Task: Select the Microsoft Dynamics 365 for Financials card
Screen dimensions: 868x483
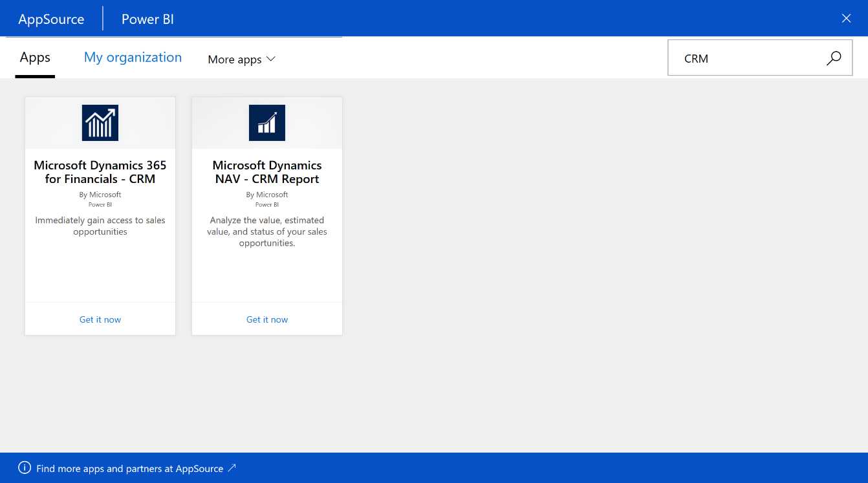Action: 100,172
